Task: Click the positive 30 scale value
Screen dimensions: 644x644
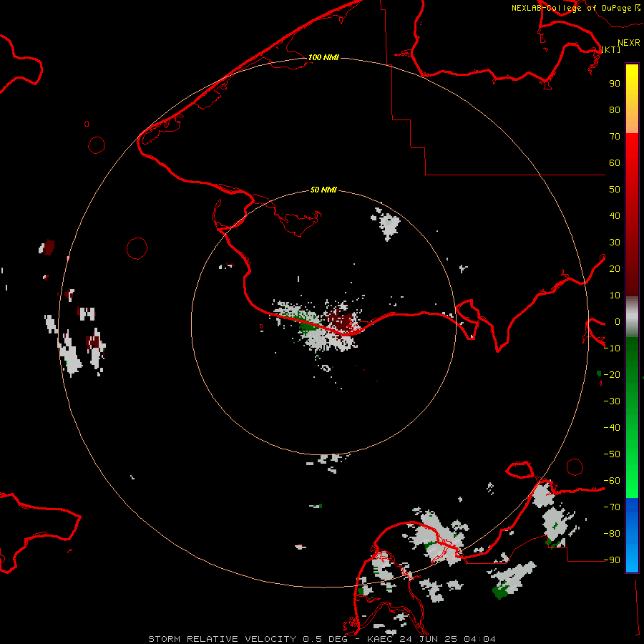Action: pos(615,243)
